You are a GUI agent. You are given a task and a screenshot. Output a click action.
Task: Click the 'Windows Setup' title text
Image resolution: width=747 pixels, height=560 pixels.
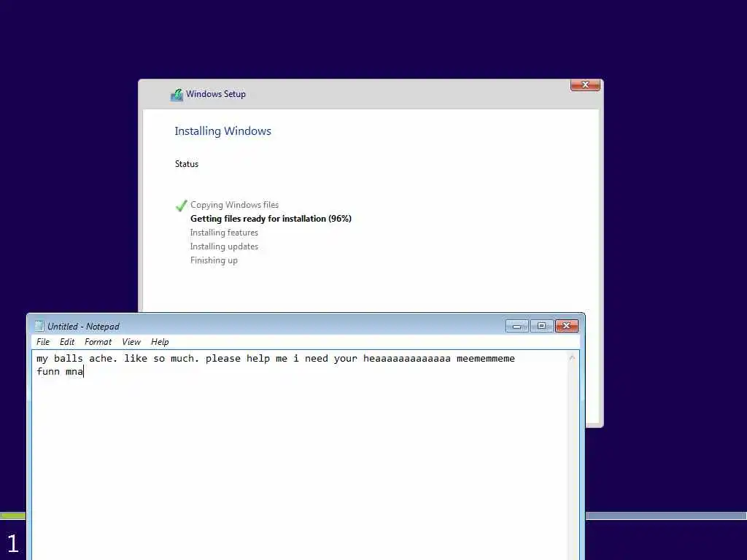[x=216, y=94]
